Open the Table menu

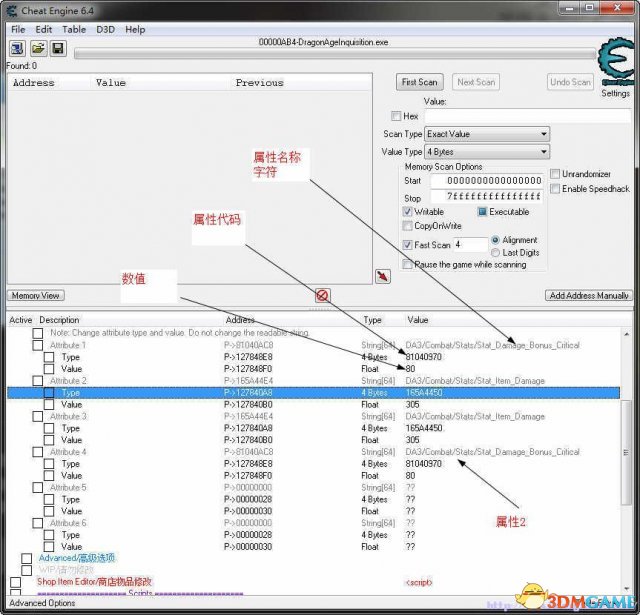point(74,29)
